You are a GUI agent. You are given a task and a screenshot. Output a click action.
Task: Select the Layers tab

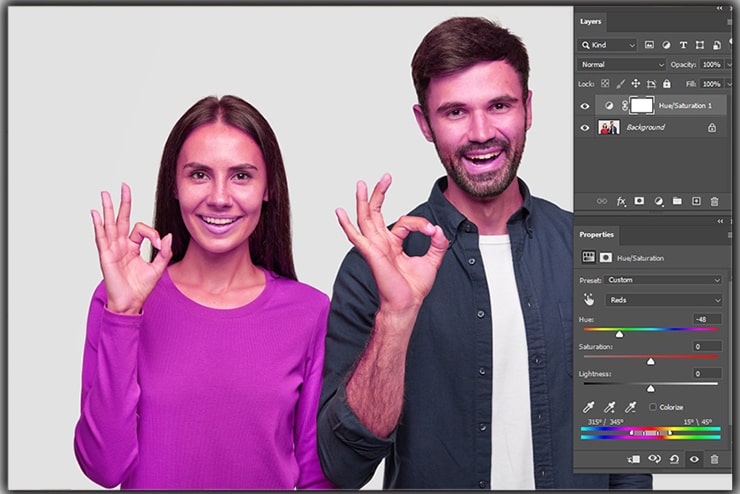590,21
